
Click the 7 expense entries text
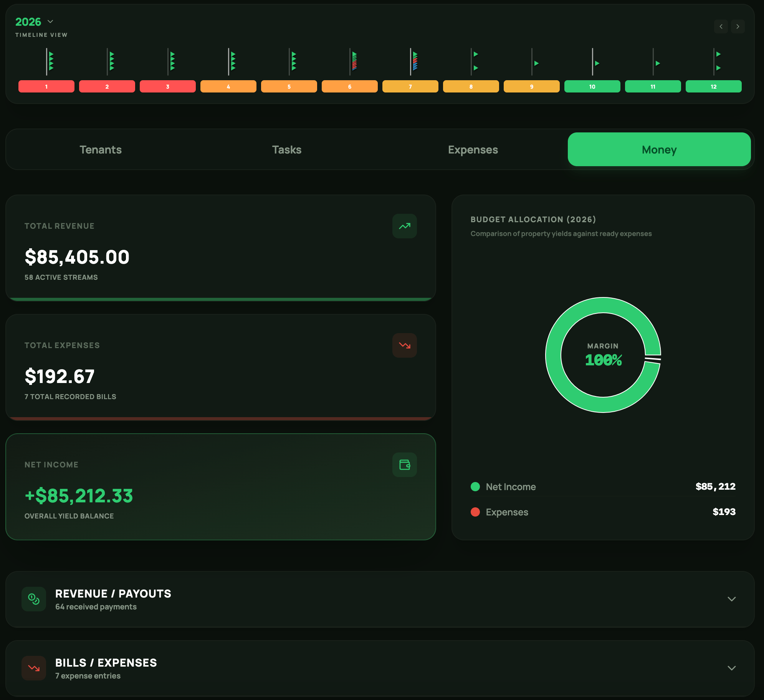click(88, 676)
